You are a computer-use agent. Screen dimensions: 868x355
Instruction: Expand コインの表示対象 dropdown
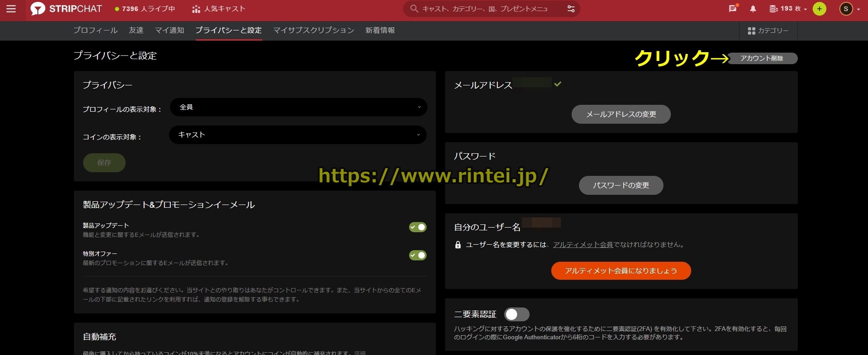(297, 135)
